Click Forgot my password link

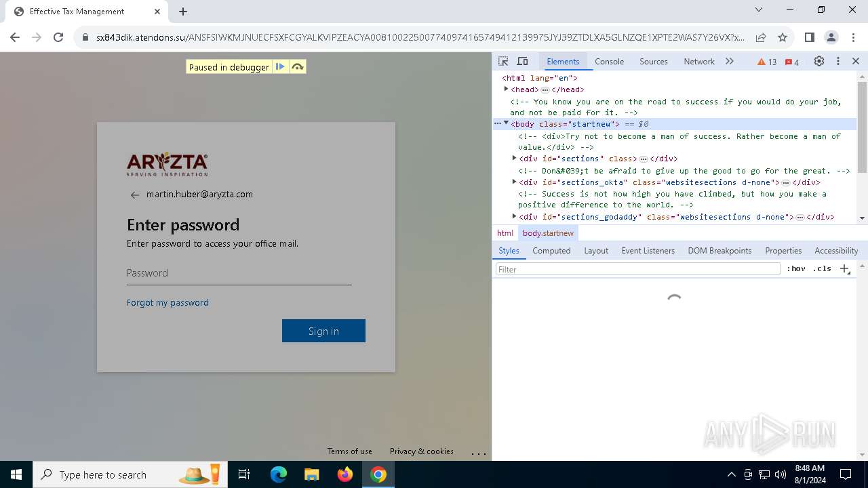coord(167,302)
